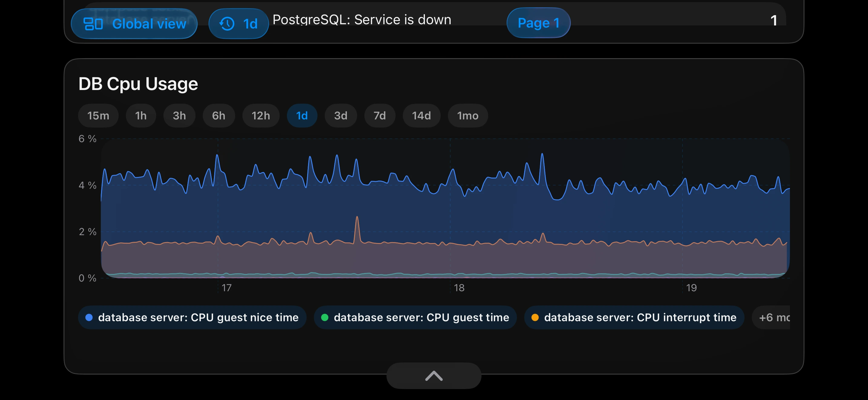Select the 15m time range

point(98,116)
